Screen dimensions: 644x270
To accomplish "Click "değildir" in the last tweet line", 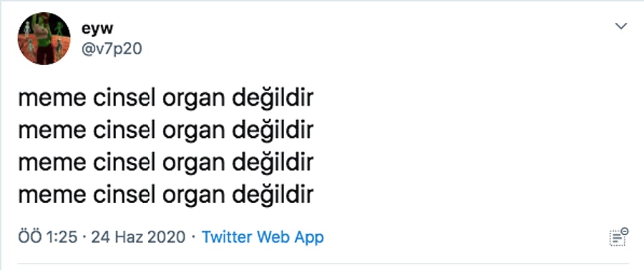I will [x=273, y=194].
